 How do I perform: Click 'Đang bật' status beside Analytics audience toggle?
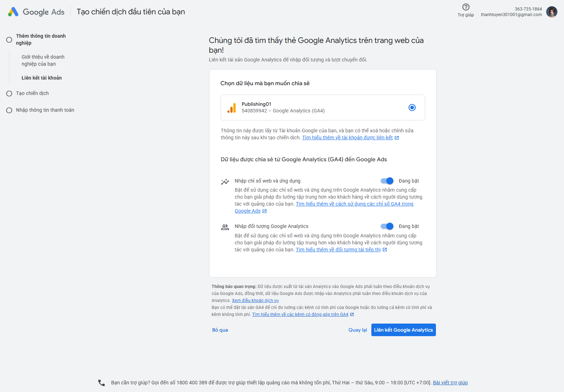tap(409, 226)
